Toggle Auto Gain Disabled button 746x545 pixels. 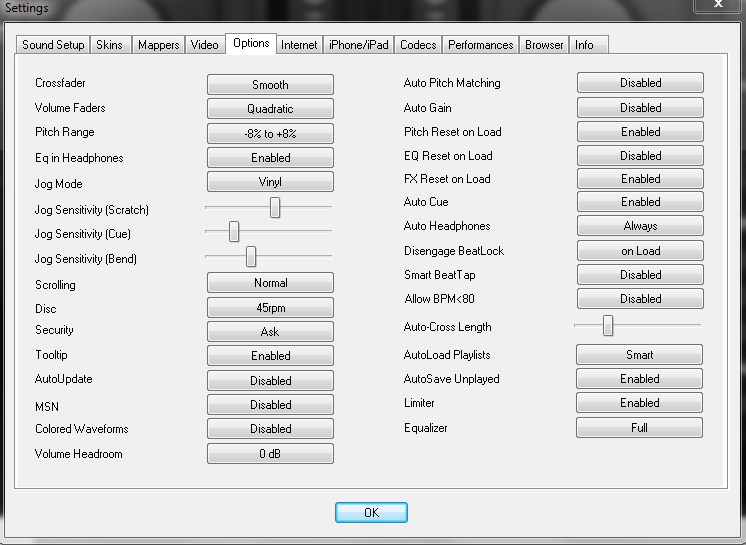pyautogui.click(x=640, y=108)
